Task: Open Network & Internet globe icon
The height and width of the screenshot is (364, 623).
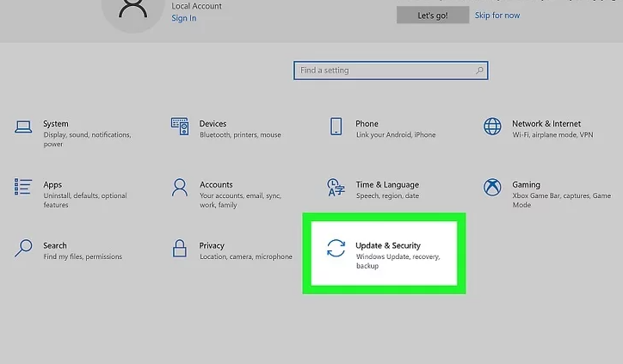Action: 492,126
